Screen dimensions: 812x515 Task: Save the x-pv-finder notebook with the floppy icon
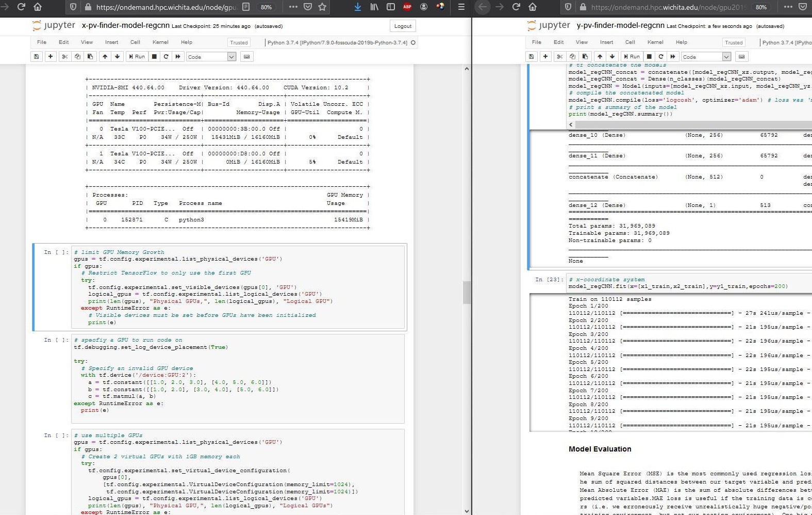pyautogui.click(x=36, y=57)
